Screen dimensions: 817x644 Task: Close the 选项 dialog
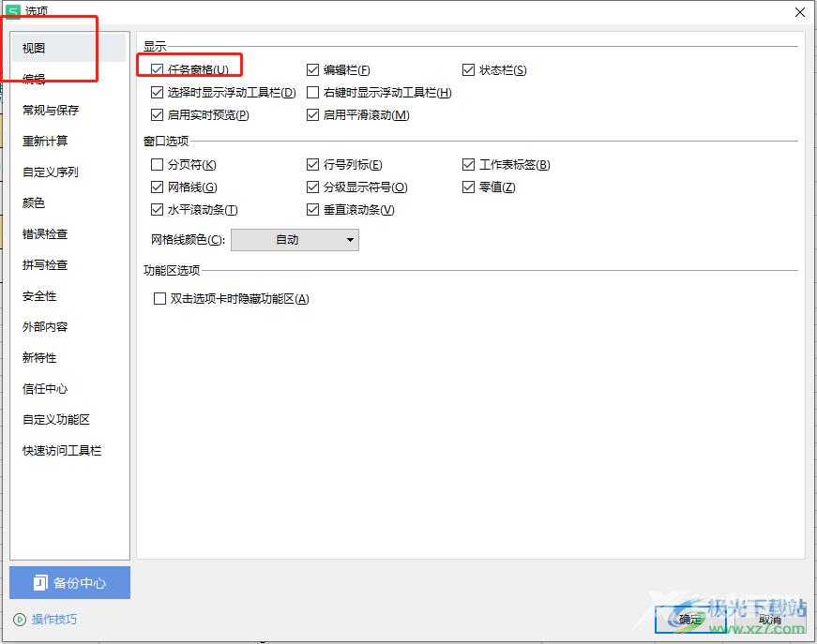pyautogui.click(x=800, y=12)
